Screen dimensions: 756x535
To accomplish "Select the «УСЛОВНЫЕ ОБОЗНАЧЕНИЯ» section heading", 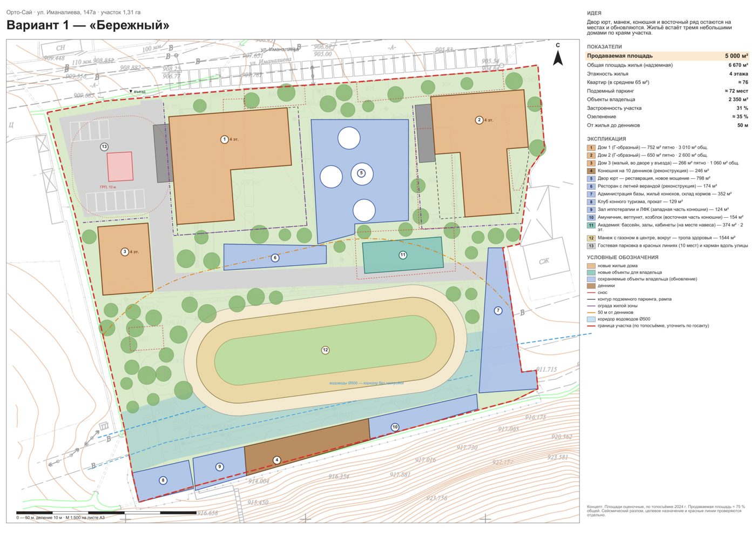I will click(x=623, y=258).
